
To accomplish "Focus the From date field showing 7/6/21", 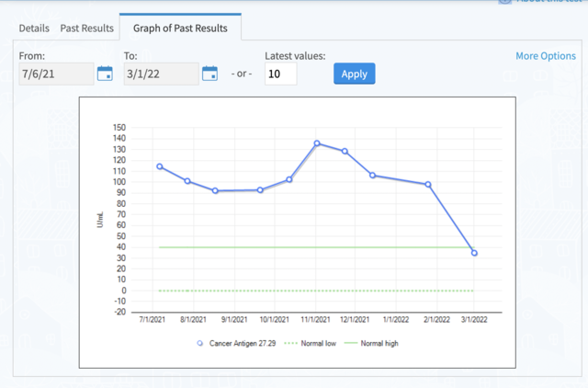I will point(56,74).
